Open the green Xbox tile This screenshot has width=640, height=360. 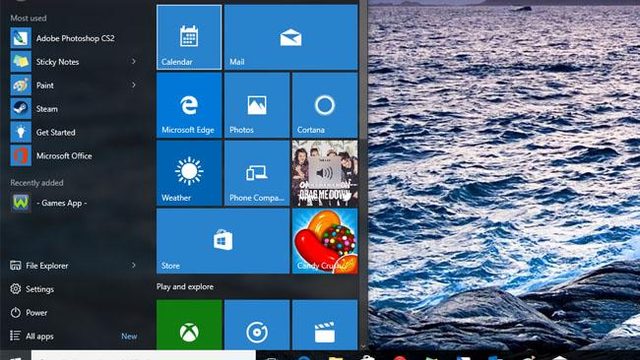click(x=189, y=325)
